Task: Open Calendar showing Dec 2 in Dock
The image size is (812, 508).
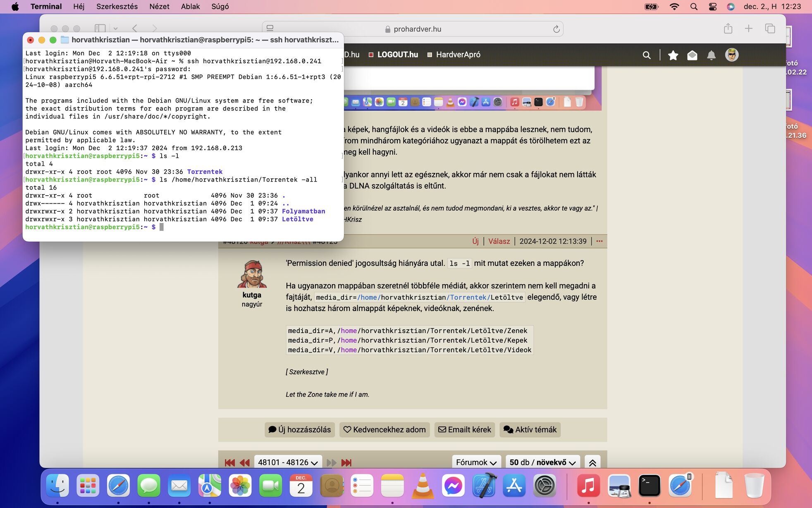Action: click(301, 485)
